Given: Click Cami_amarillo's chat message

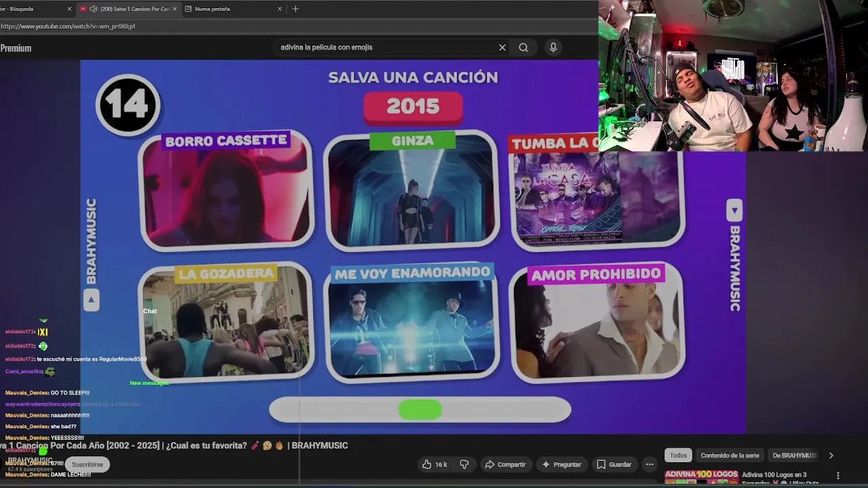Looking at the screenshot, I should pos(31,371).
